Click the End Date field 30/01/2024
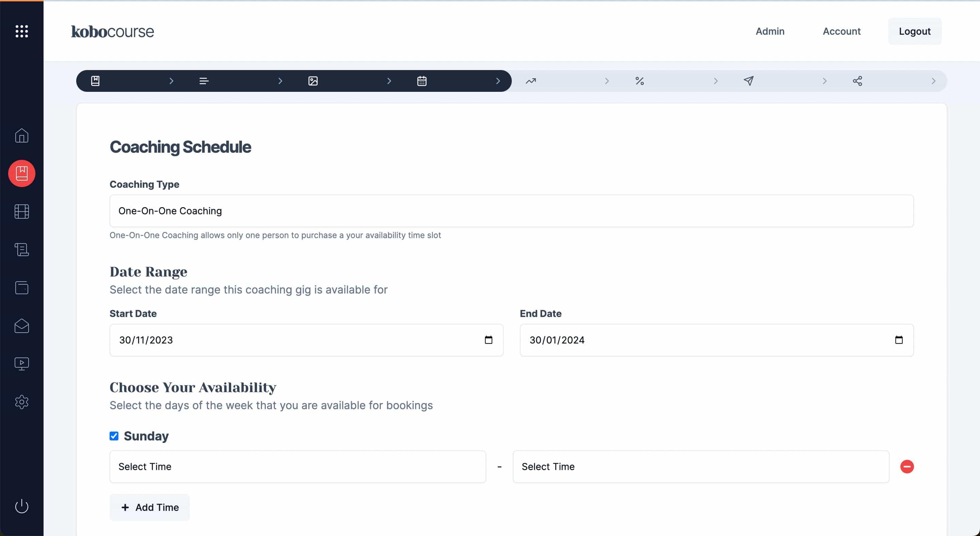 (716, 340)
